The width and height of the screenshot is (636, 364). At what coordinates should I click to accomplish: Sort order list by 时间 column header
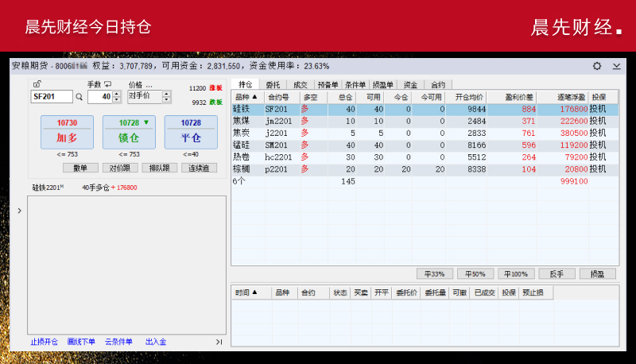point(247,292)
